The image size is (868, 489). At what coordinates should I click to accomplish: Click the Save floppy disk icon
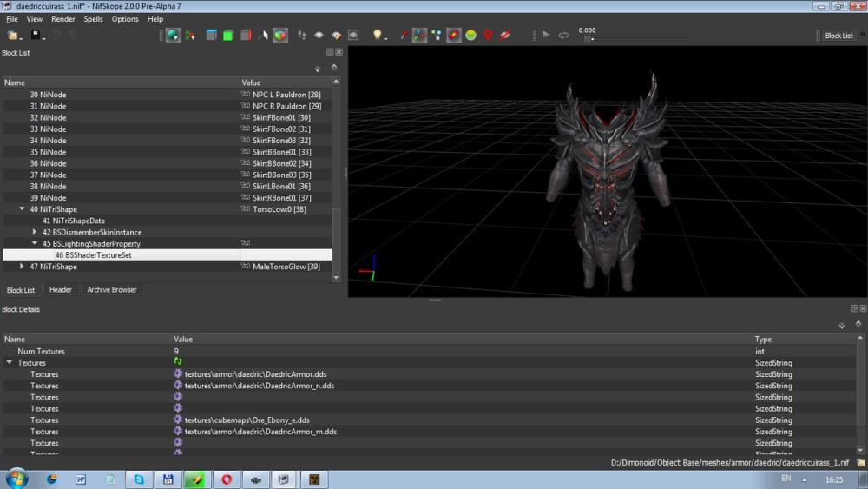coord(35,35)
